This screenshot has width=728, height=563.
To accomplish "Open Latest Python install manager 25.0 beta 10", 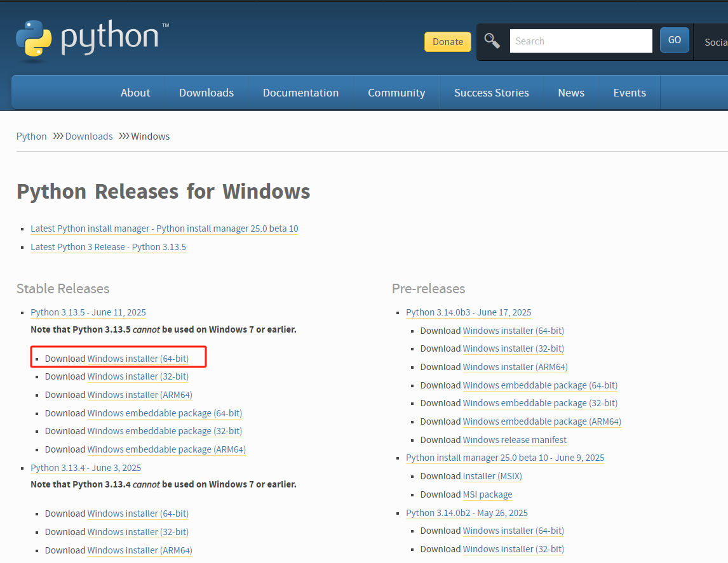I will [165, 229].
